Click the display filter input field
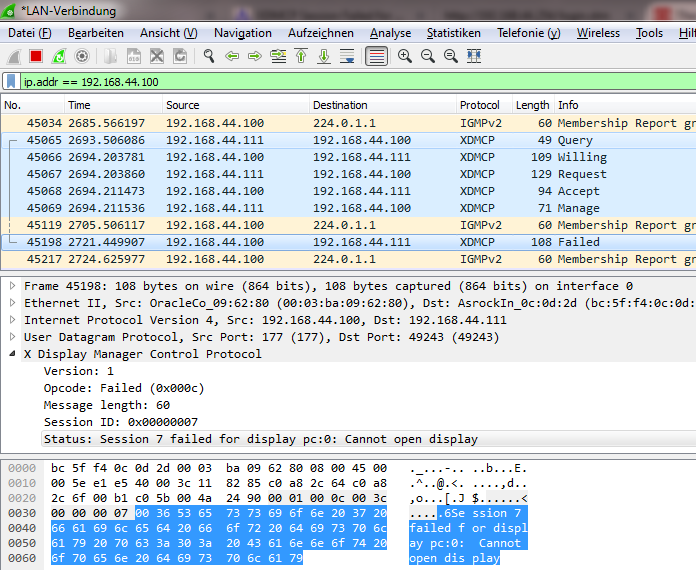The height and width of the screenshot is (570, 696). coord(359,82)
